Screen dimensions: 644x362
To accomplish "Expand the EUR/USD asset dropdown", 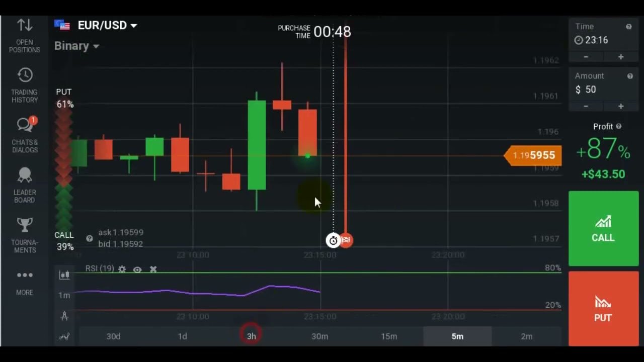I will click(133, 26).
